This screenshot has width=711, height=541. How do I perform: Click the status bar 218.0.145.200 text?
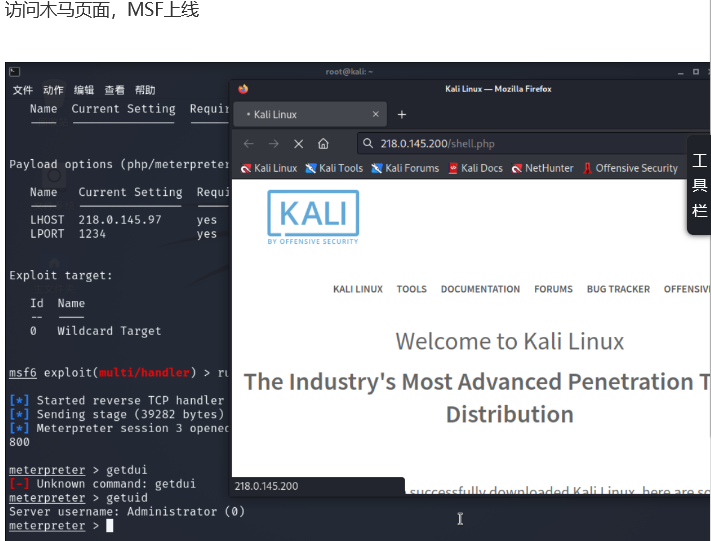(267, 486)
